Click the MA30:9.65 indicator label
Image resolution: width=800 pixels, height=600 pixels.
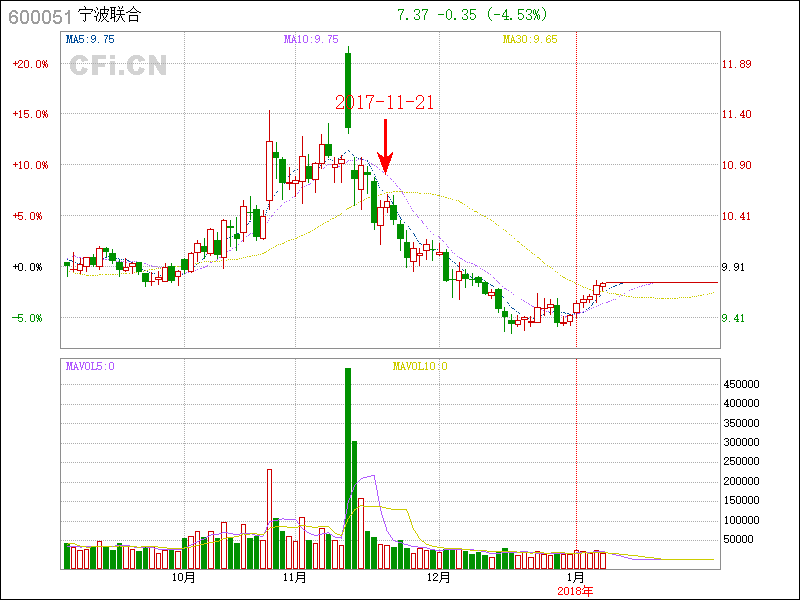[x=529, y=39]
